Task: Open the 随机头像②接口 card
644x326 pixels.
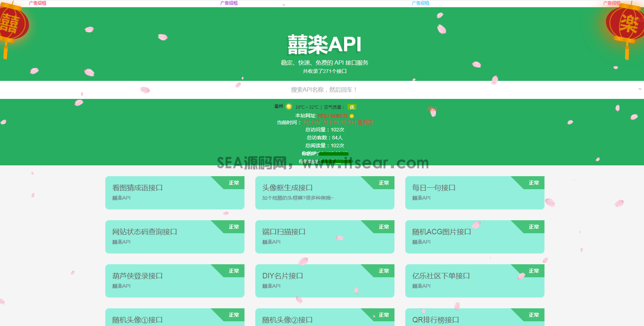Action: (325, 317)
